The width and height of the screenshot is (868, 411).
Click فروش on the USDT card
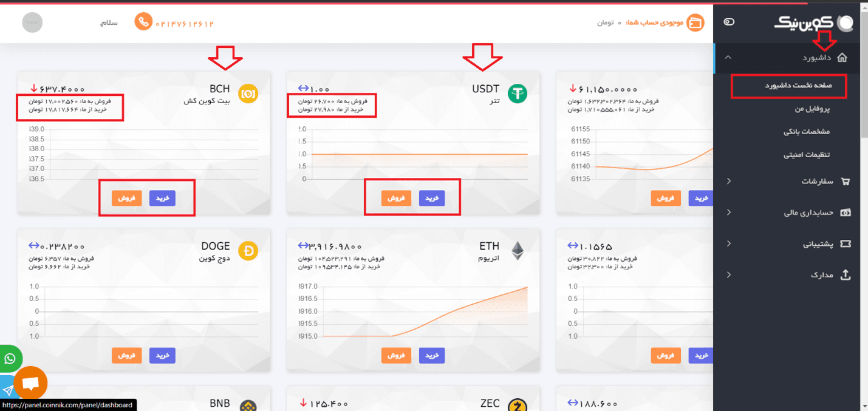[x=396, y=198]
